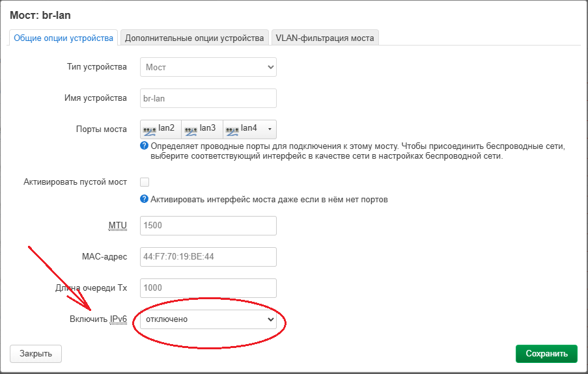Expand the bridge ports selector arrow
The image size is (588, 374).
tap(270, 129)
